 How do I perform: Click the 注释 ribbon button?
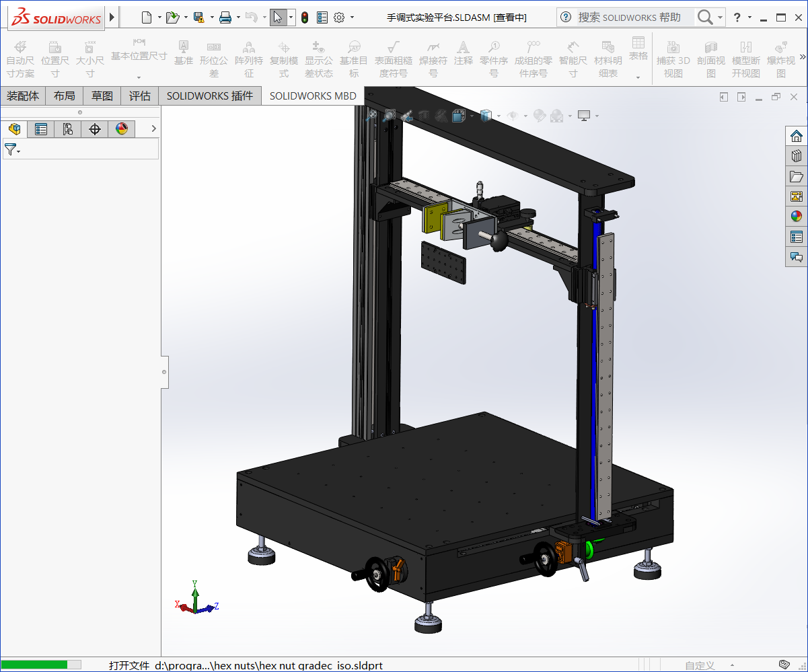coord(463,52)
